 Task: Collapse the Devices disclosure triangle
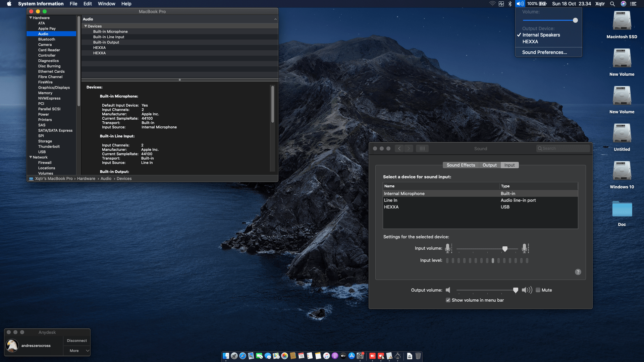click(x=86, y=26)
